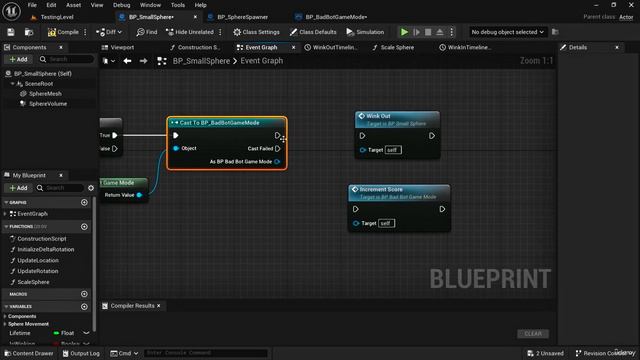Open the ScaleSphere function
The image size is (640, 360).
pos(33,282)
